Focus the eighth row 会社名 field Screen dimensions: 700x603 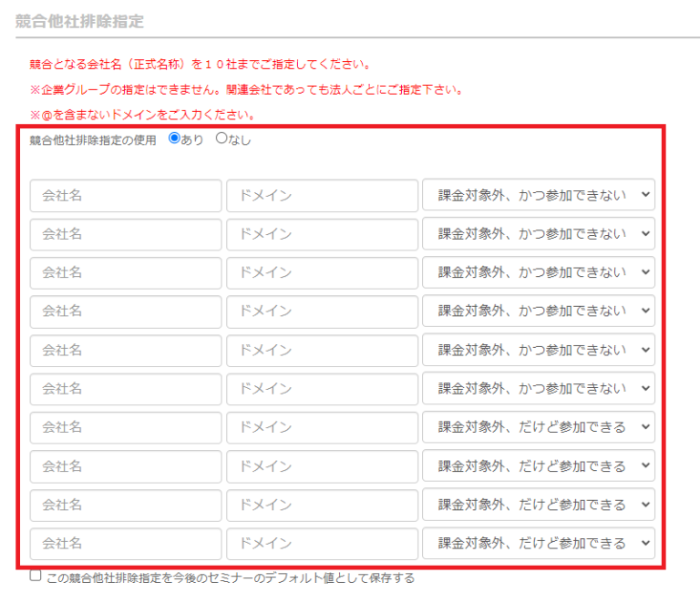126,466
